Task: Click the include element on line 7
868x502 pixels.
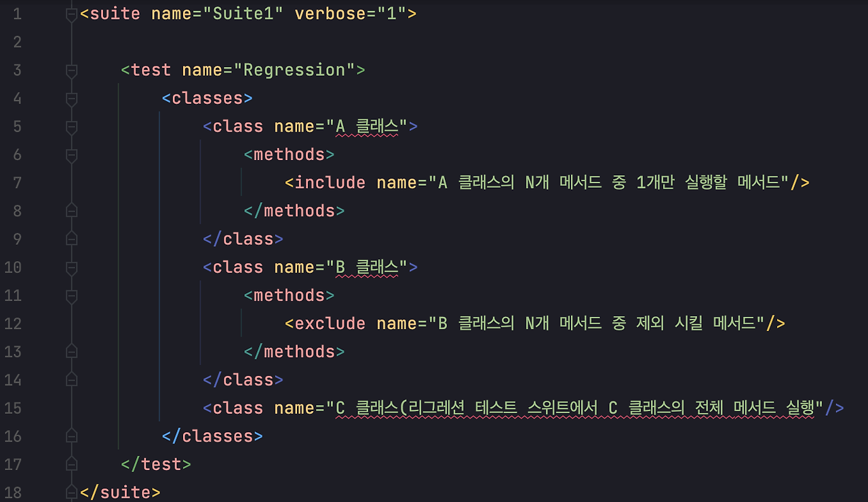Action: pos(326,182)
